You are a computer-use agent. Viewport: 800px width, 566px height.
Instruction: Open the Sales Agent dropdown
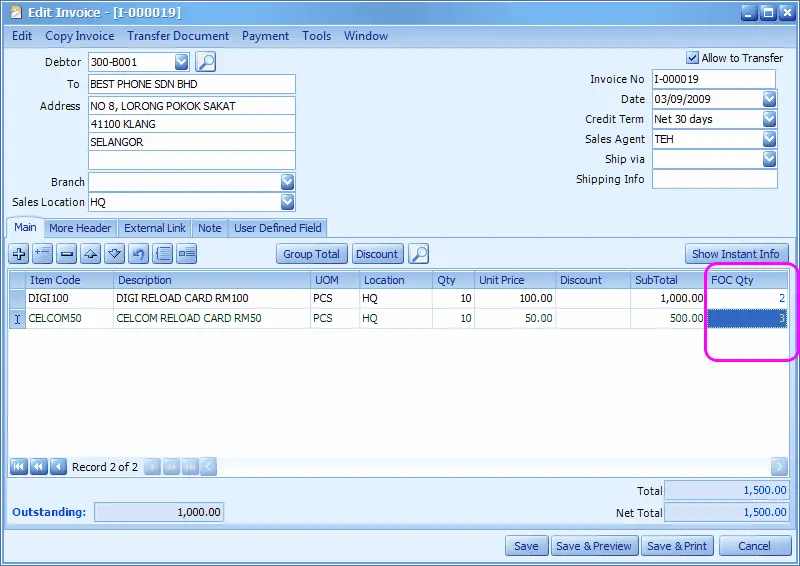coord(769,139)
